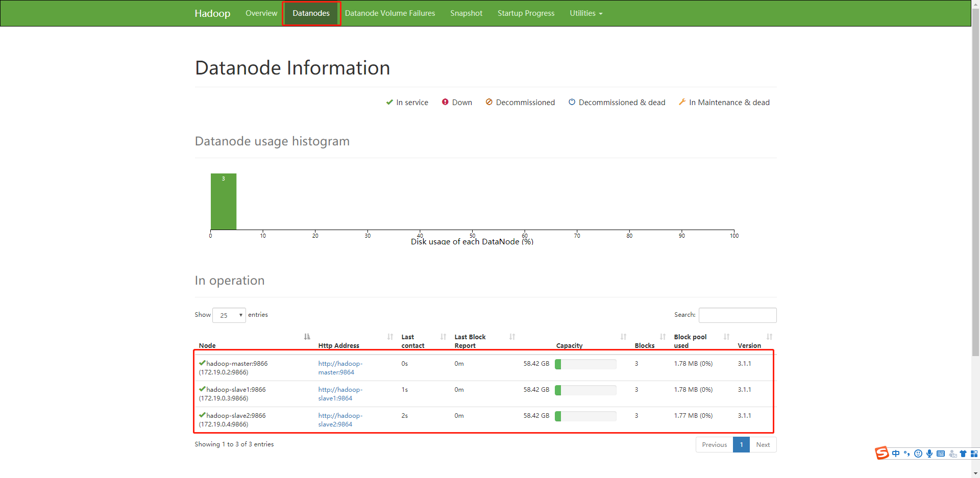980x478 pixels.
Task: Click hadoop-master capacity usage bar
Action: tap(585, 364)
